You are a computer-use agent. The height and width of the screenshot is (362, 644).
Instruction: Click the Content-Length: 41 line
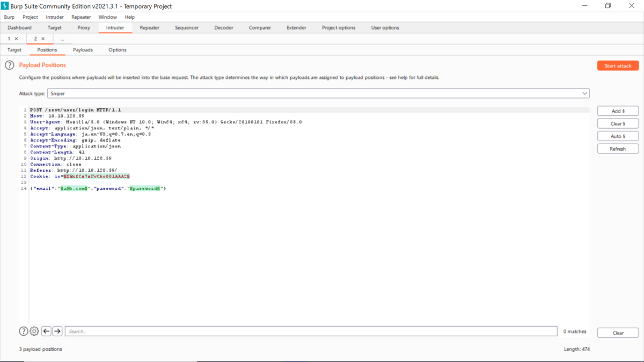pos(57,152)
